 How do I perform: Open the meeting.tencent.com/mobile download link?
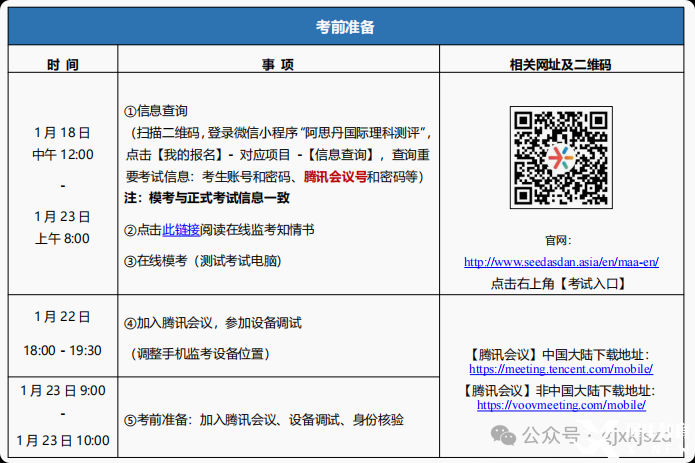point(561,369)
